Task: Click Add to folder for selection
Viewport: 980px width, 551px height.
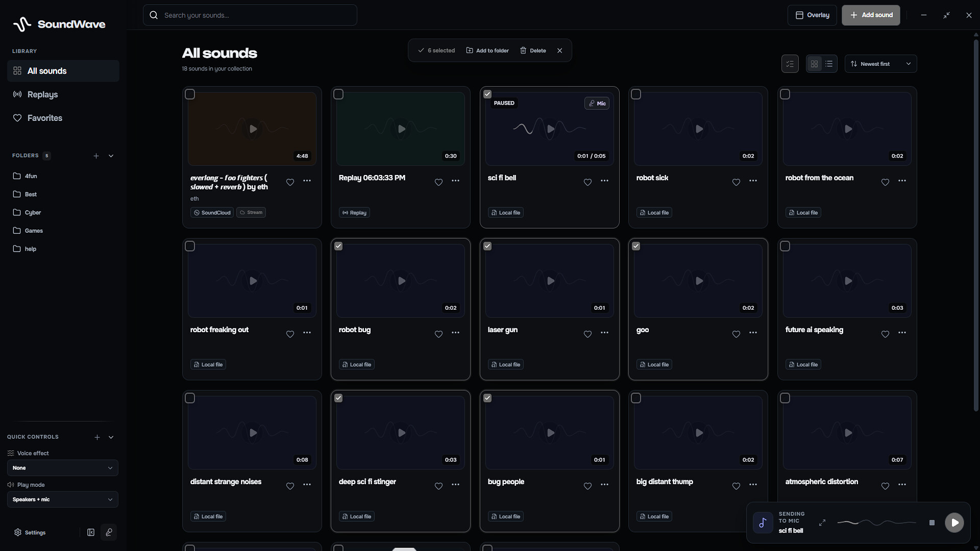Action: [x=487, y=51]
